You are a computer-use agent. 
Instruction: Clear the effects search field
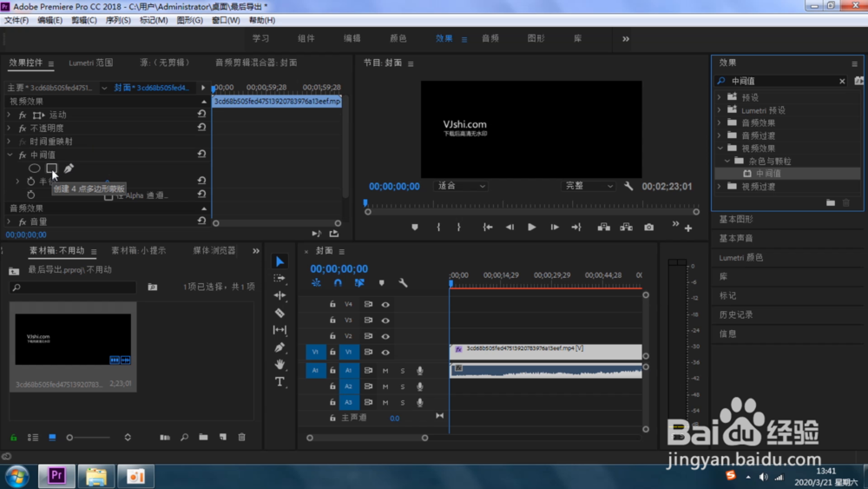pos(842,81)
